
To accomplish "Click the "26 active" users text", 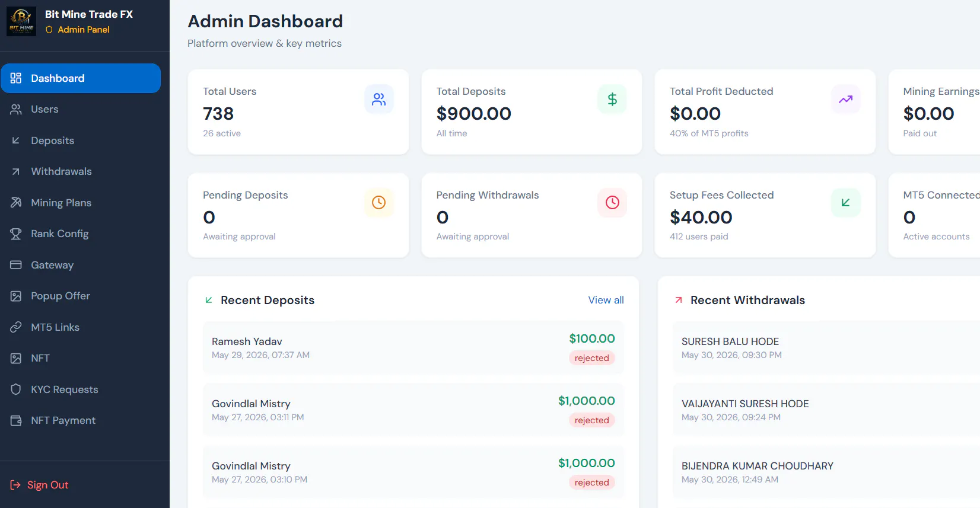I will coord(222,133).
